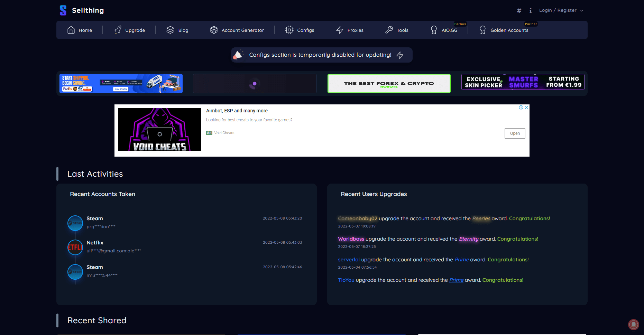Click the Open button on Void Cheats ad

(x=515, y=133)
